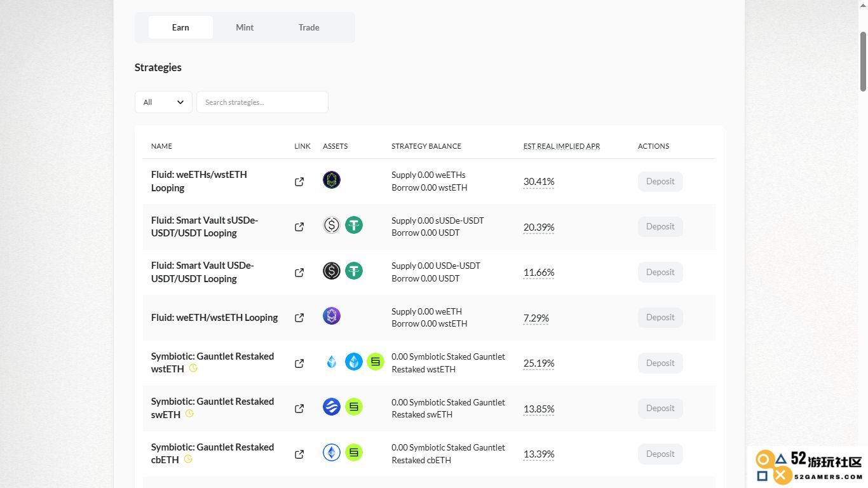
Task: Click yellow clock icon beside Restaked cbETH
Action: pos(188,459)
